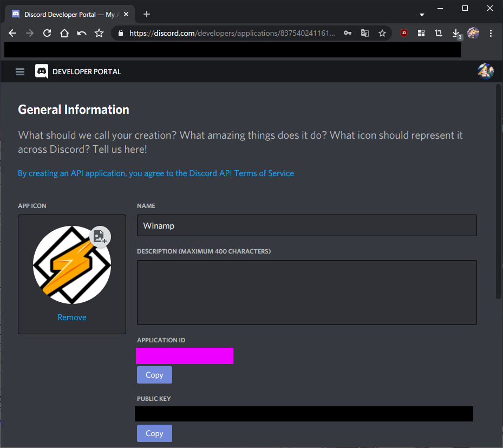Click the Discord logo in the portal header
Screen dimensions: 503x448
[42, 72]
